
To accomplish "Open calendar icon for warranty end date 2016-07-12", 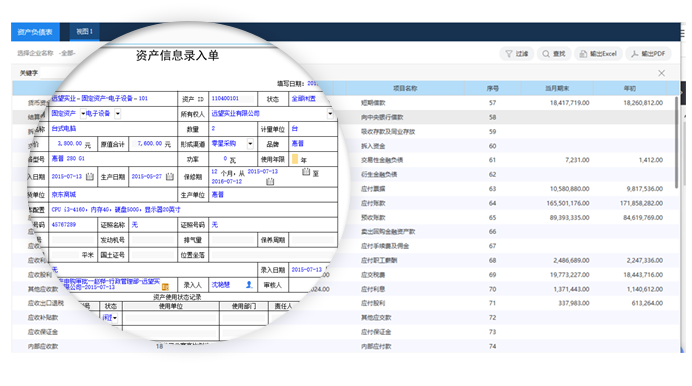I will [x=270, y=181].
